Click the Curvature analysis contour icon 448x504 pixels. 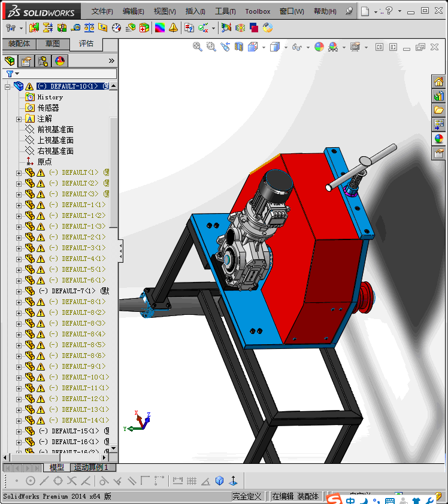point(240,28)
